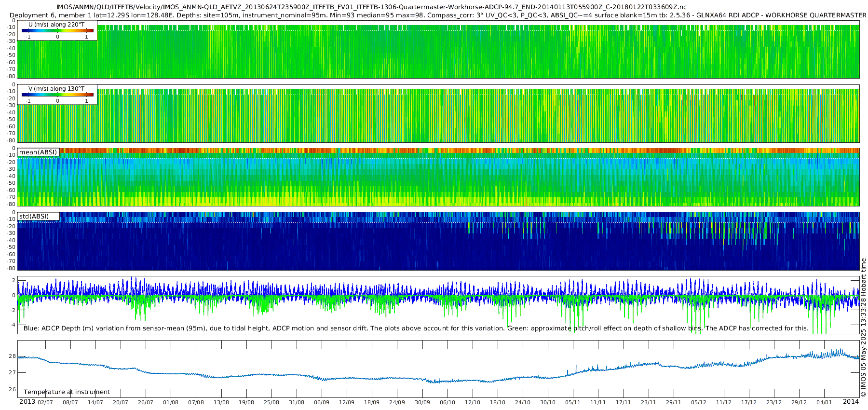The width and height of the screenshot is (868, 410).
Task: Click the V velocity colorbar legend
Action: coord(57,95)
